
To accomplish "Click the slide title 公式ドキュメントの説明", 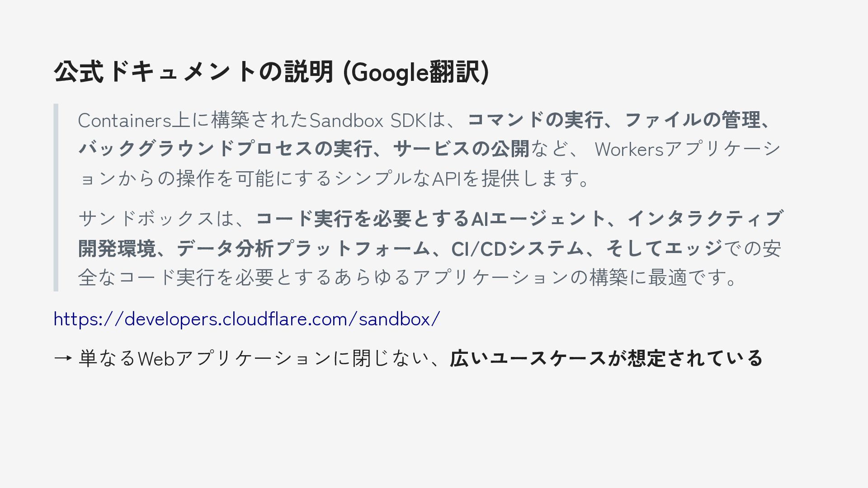I will tap(193, 72).
